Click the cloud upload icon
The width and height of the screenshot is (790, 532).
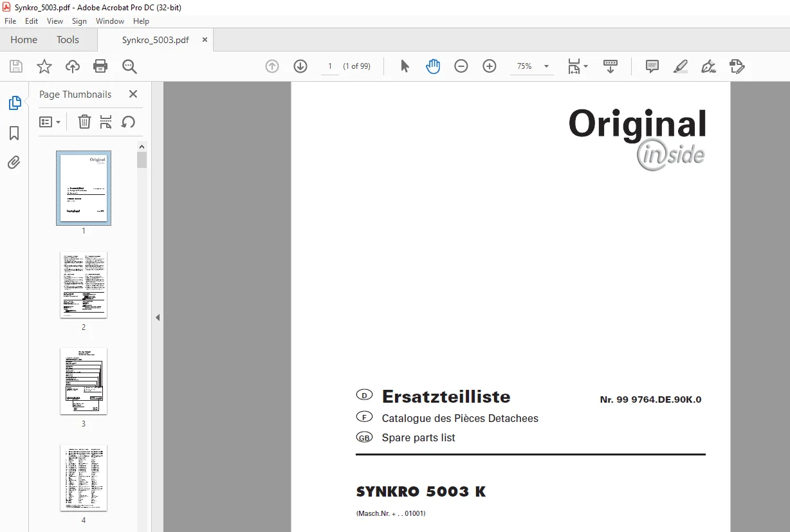[73, 66]
